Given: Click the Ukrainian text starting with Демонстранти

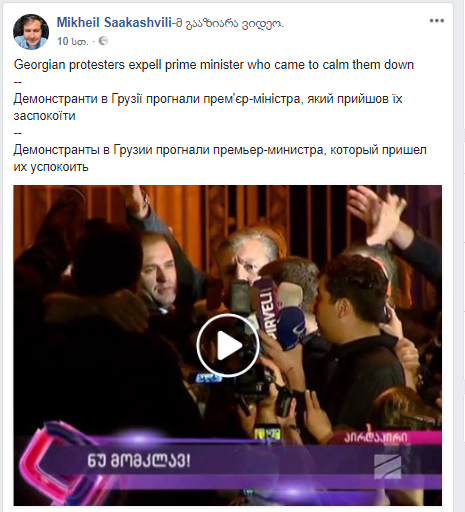Looking at the screenshot, I should coord(208,107).
